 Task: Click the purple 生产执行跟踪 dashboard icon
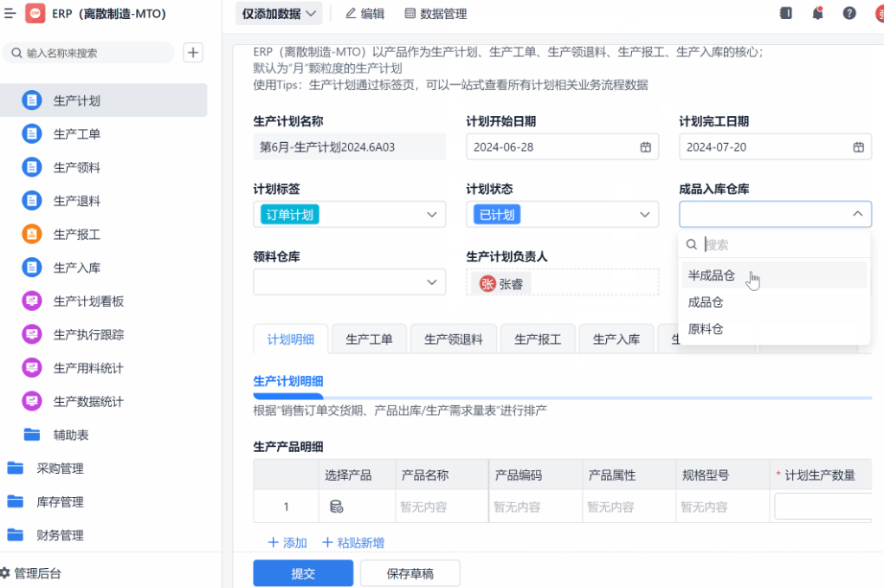click(x=31, y=334)
